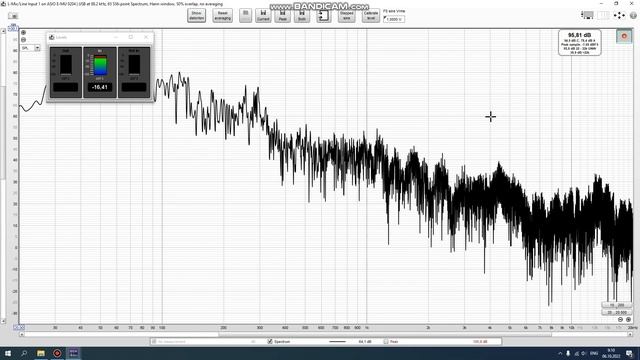Viewport: 640px width, 360px height.
Task: Click the Spectrum trace line sample in legend
Action: click(x=338, y=341)
